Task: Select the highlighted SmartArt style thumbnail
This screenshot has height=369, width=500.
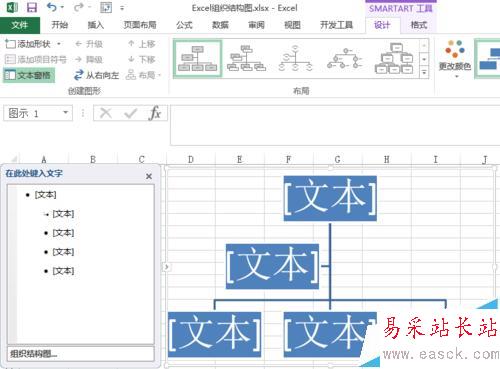Action: click(487, 59)
